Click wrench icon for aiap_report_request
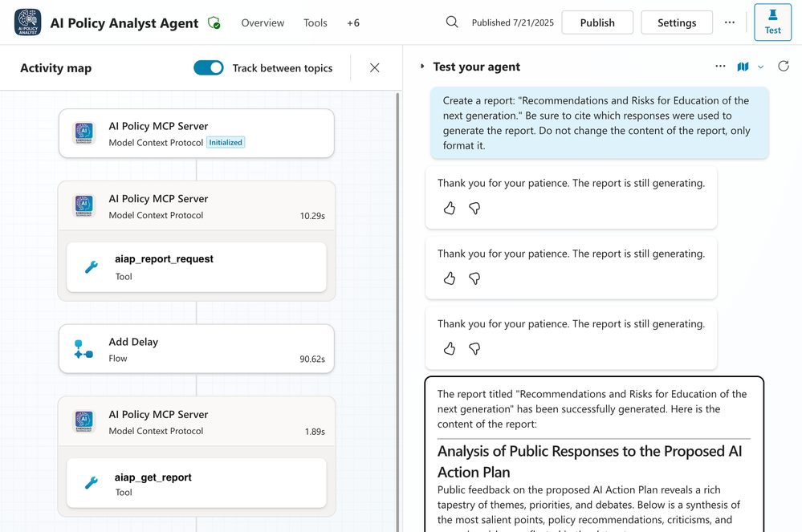 [91, 266]
